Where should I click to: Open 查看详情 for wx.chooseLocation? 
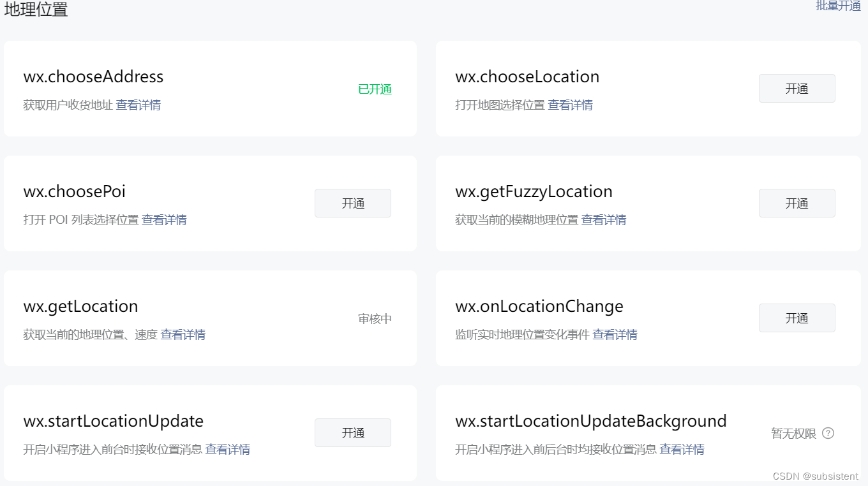coord(570,105)
